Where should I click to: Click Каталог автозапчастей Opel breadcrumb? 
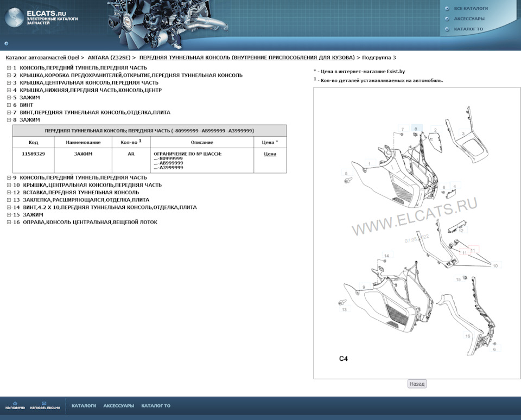pyautogui.click(x=42, y=57)
